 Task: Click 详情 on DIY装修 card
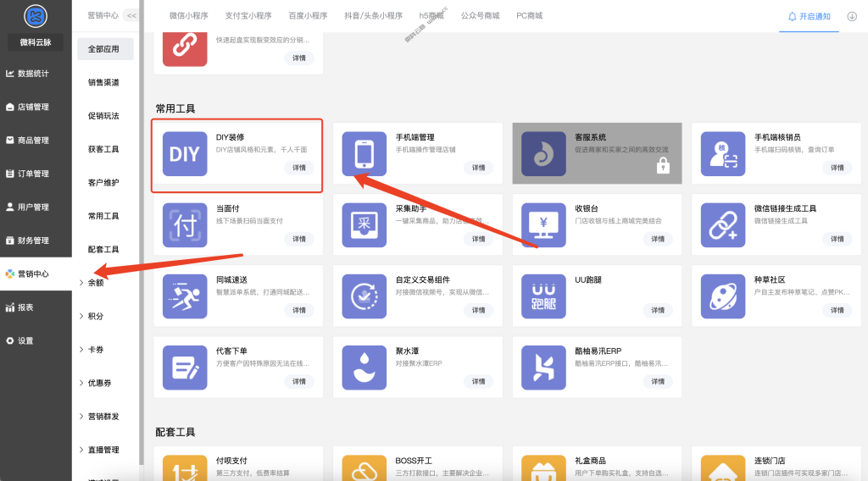coord(299,168)
